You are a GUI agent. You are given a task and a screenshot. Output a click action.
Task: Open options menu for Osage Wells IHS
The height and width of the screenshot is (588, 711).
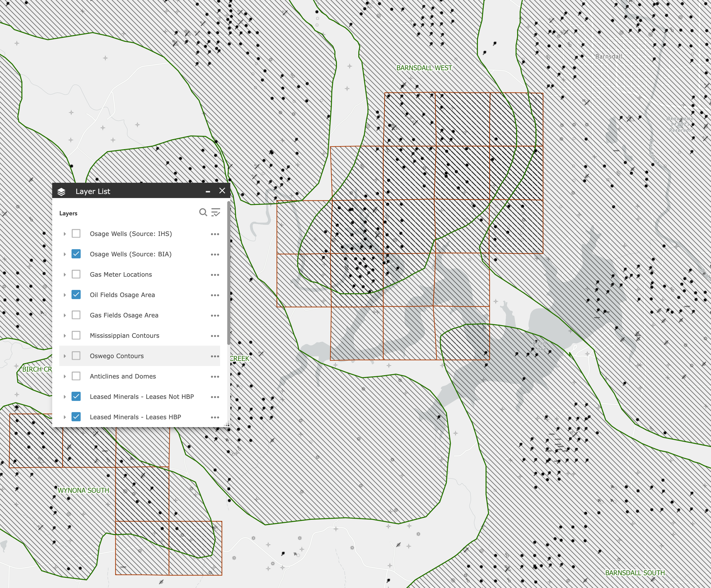click(x=215, y=234)
